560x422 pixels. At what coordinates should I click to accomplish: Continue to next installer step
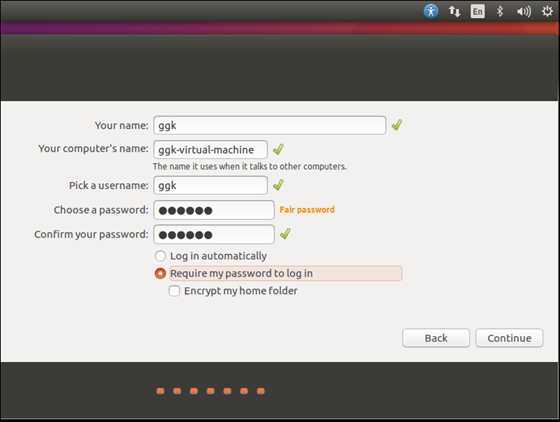[x=509, y=338]
